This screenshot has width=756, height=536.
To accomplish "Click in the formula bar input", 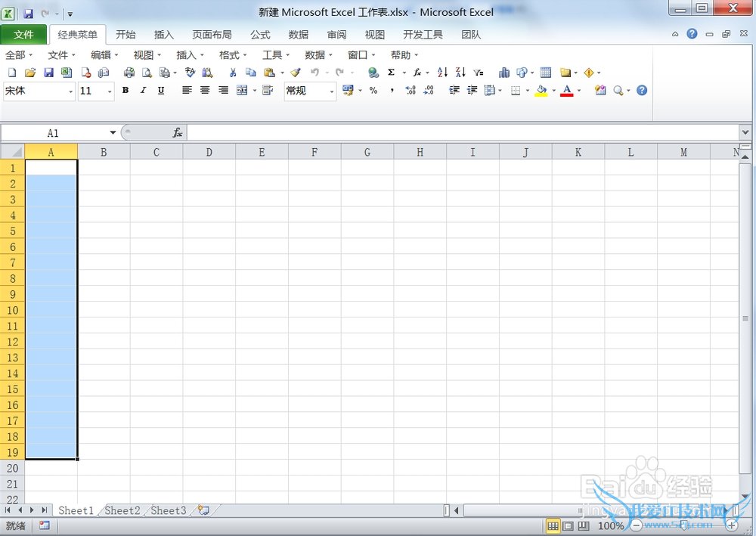I will coord(463,132).
